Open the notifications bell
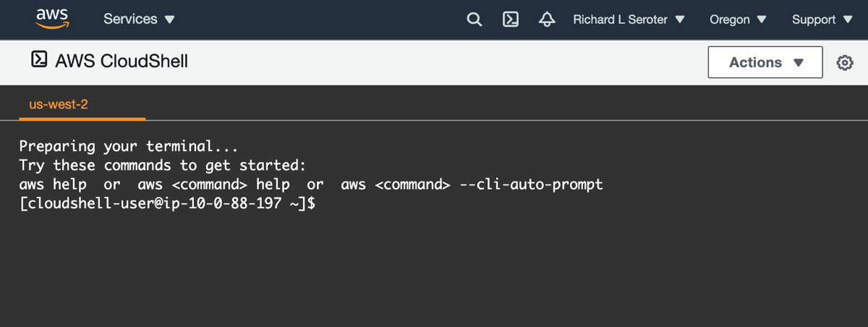The image size is (868, 327). point(547,20)
